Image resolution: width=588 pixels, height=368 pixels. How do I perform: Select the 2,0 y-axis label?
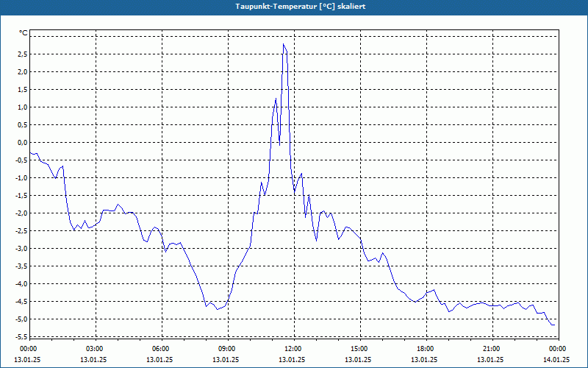coord(23,71)
